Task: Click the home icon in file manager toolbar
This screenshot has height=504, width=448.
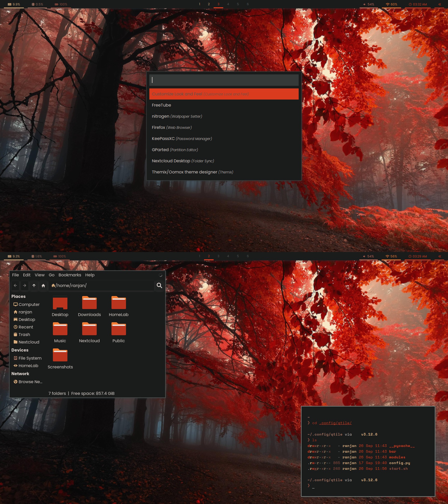Action: (43, 285)
